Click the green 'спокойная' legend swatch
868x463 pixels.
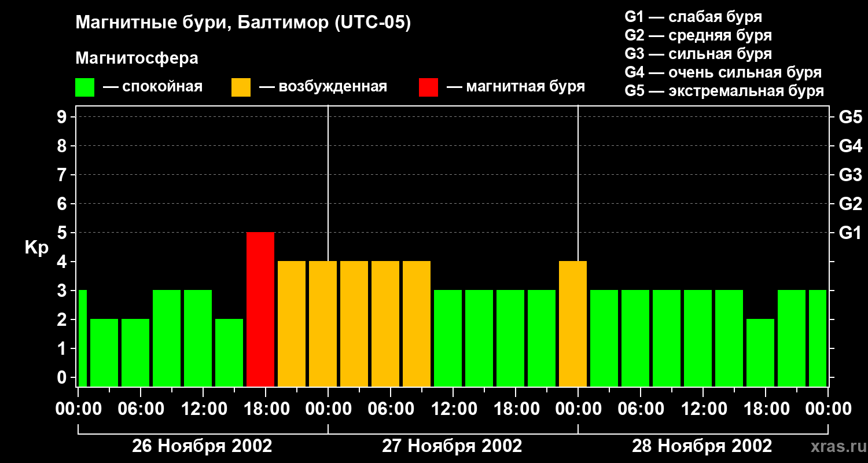[x=84, y=87]
